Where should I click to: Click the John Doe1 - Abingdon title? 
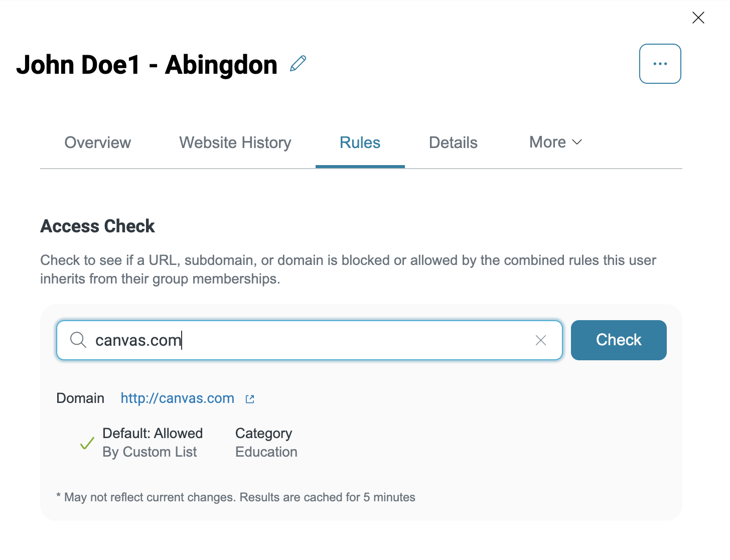point(147,65)
